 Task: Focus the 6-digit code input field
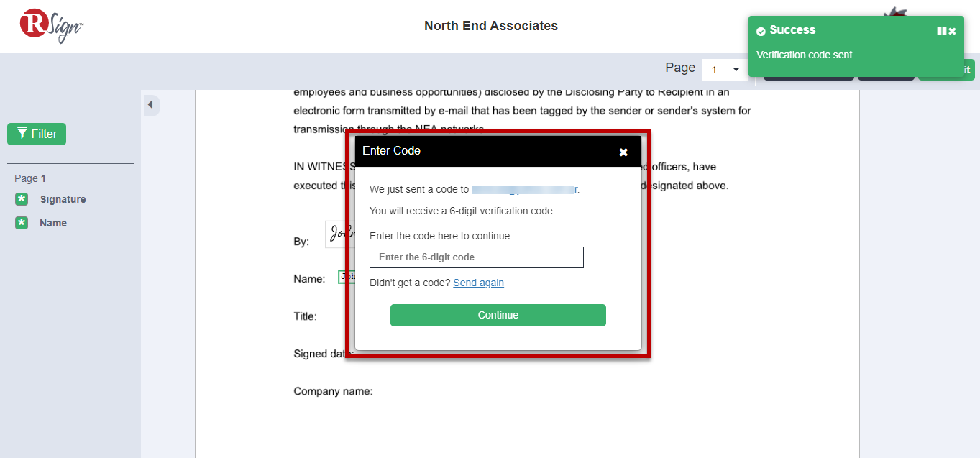pos(476,257)
